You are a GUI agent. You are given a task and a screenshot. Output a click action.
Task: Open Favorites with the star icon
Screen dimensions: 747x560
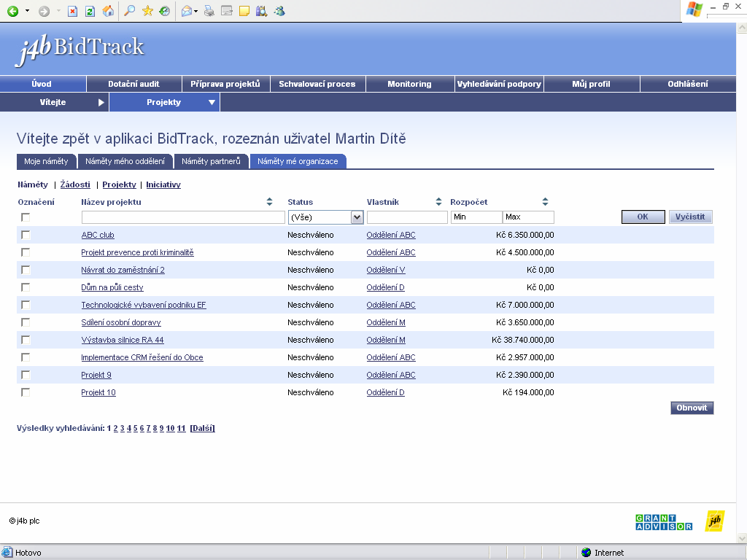(147, 11)
